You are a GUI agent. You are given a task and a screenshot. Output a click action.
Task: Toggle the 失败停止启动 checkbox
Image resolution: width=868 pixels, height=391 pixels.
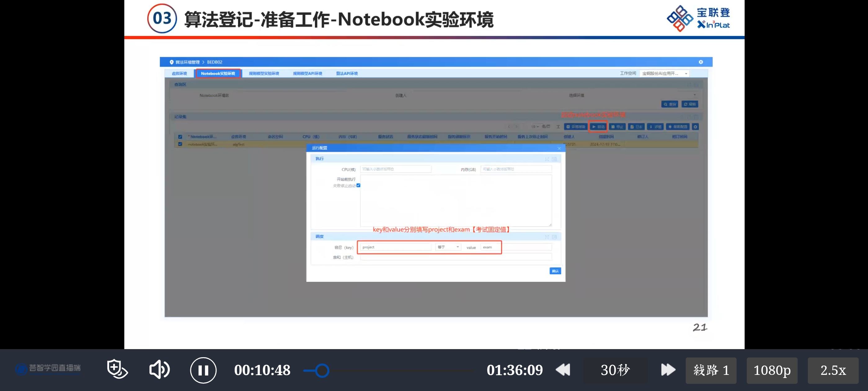point(358,185)
